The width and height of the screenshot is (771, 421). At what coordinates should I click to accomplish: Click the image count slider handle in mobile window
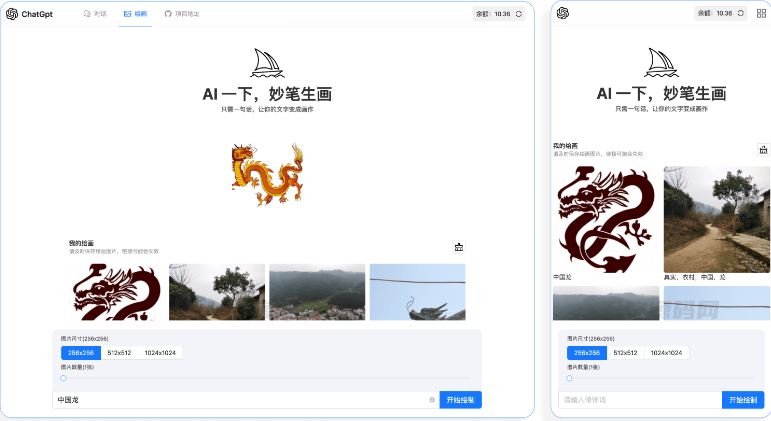click(x=569, y=378)
